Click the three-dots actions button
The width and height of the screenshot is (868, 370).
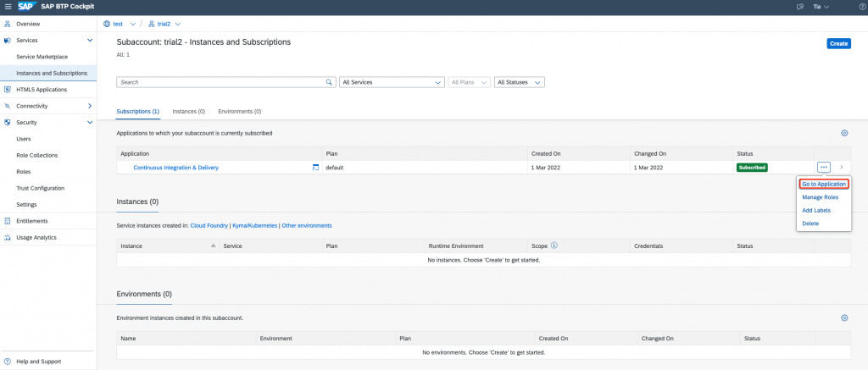pyautogui.click(x=824, y=167)
